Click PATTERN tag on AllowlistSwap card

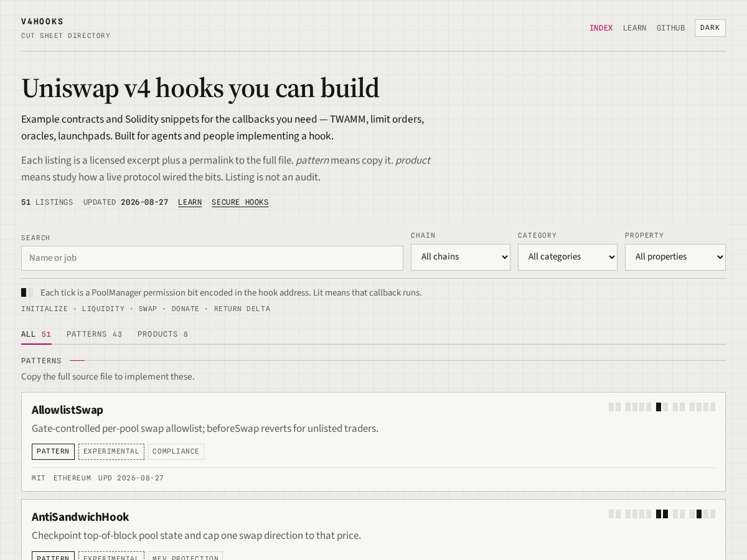[x=53, y=452]
